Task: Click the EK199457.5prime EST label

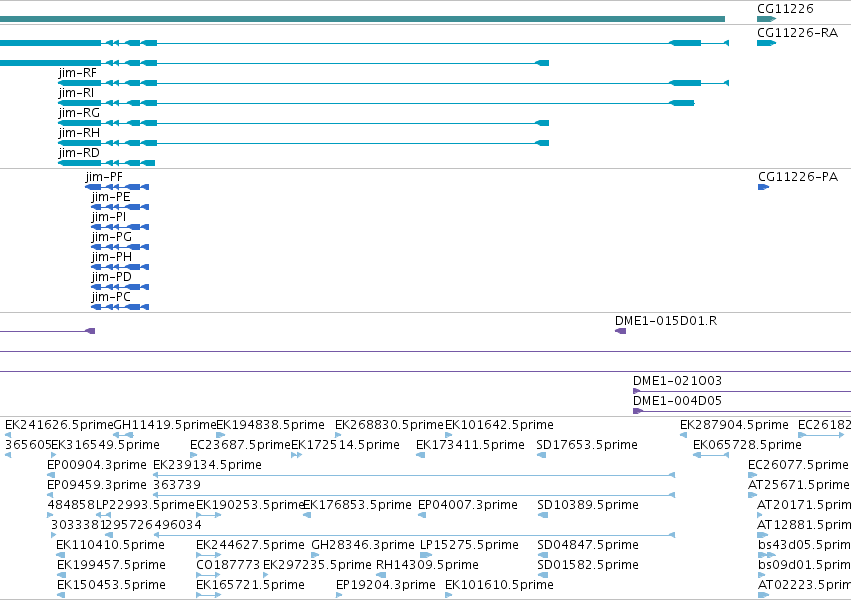Action: [111, 565]
